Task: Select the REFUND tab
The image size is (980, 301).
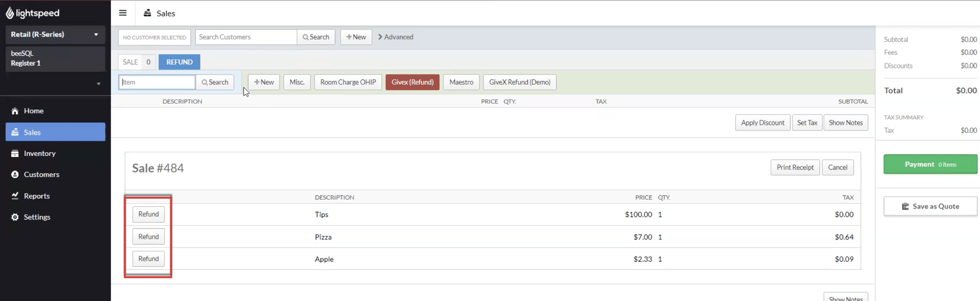Action: [x=179, y=62]
